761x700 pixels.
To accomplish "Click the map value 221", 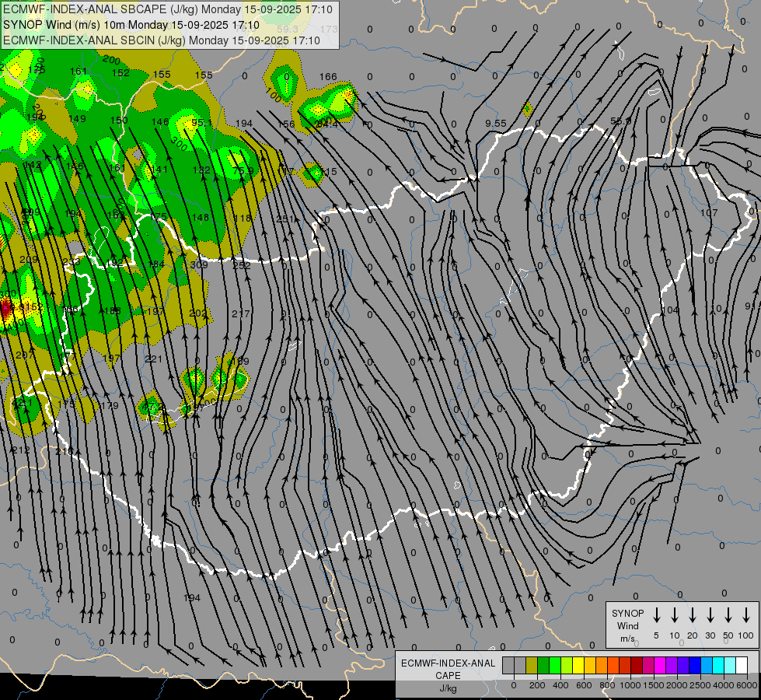I will [x=153, y=359].
